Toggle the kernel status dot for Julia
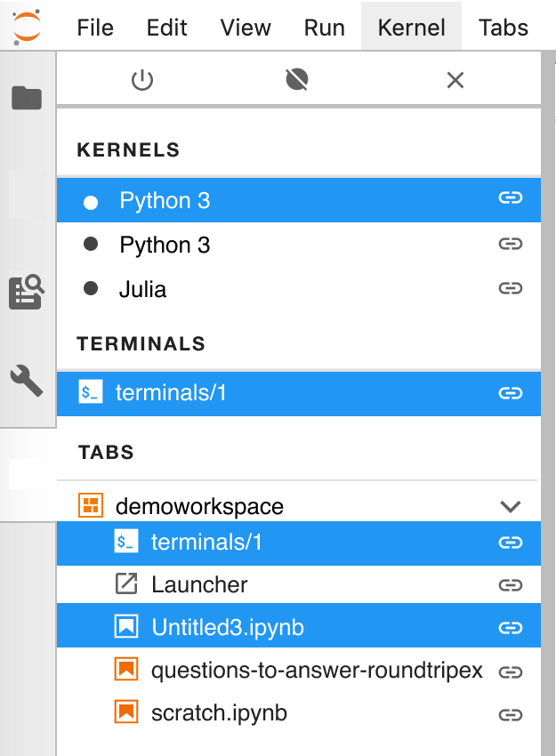 91,288
